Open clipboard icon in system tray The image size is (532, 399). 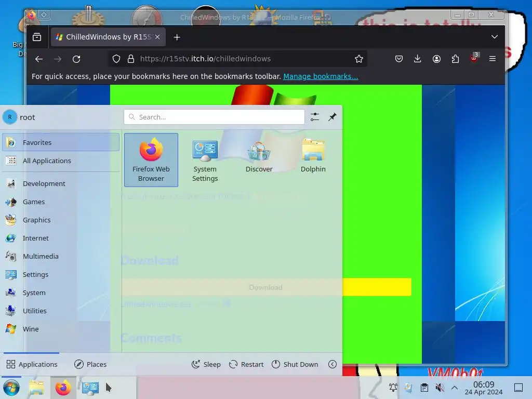(424, 388)
